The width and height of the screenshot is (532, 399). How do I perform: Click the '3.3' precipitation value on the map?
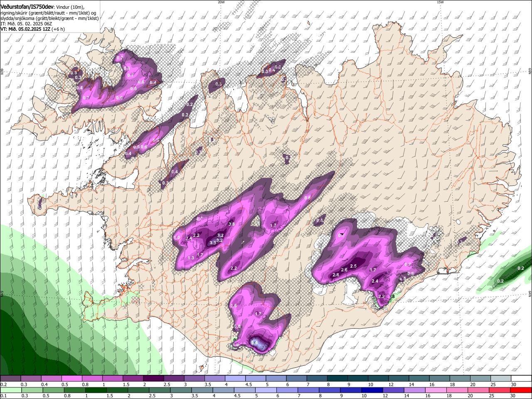click(212, 242)
